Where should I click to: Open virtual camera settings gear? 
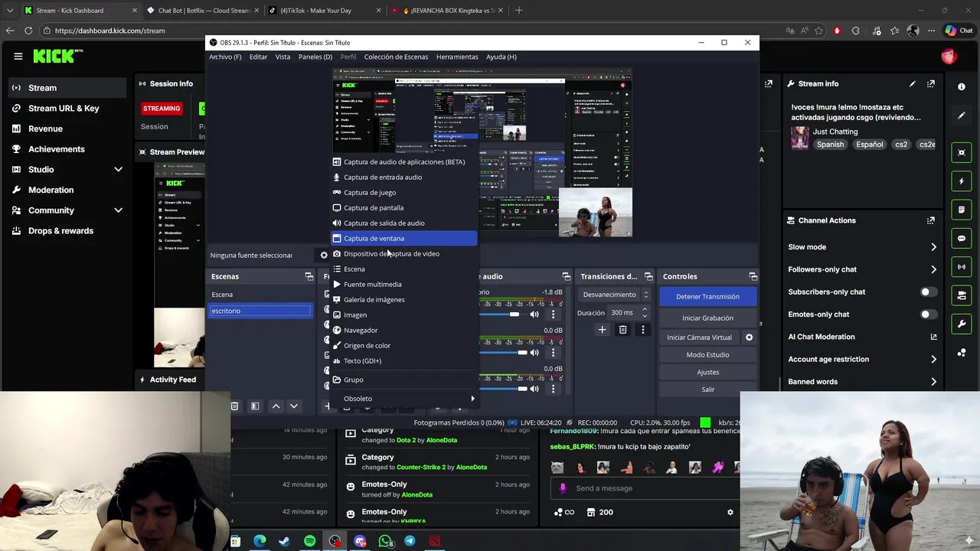click(x=749, y=337)
